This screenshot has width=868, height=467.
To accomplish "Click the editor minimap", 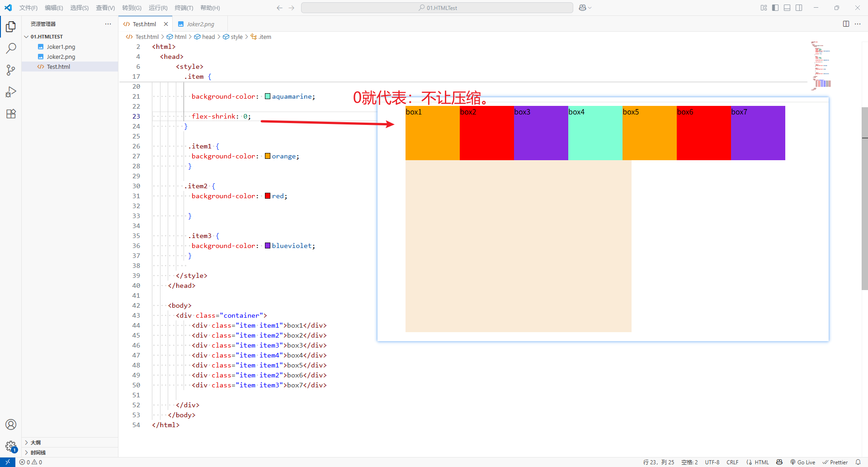I will pos(821,66).
